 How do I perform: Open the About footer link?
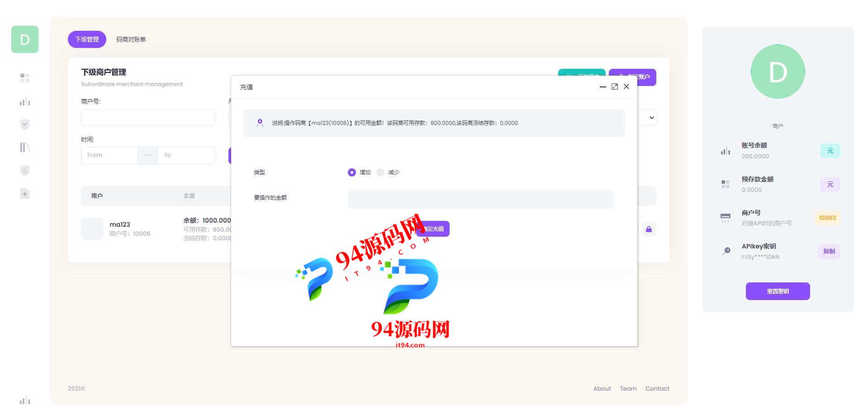[x=602, y=388]
